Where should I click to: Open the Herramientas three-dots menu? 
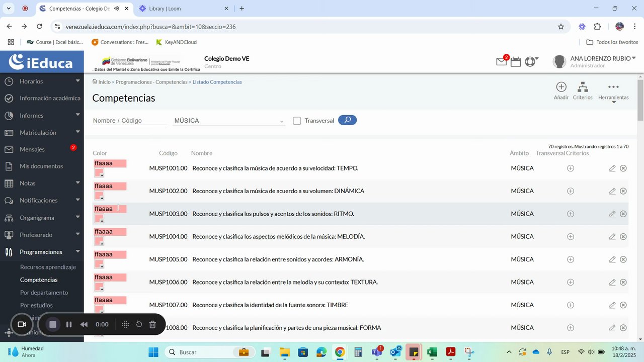pos(613,87)
